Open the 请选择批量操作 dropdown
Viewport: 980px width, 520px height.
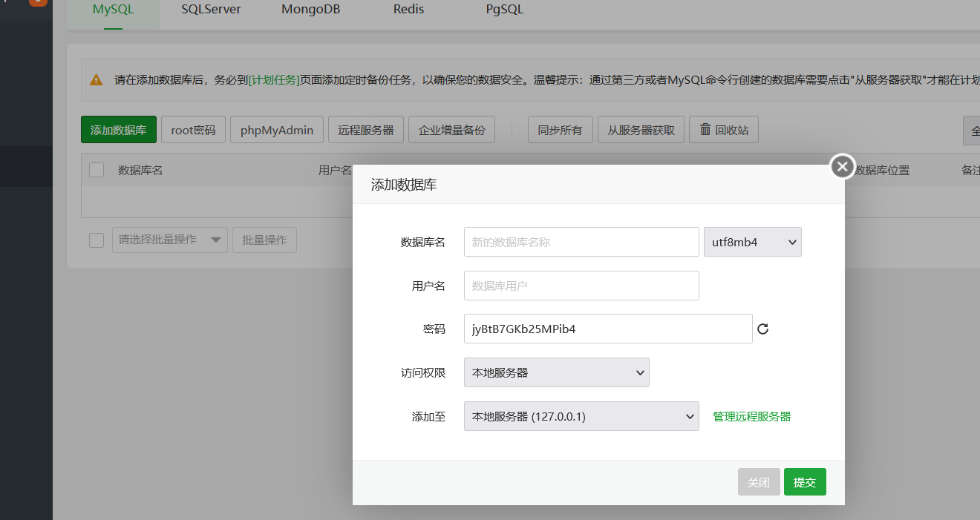pos(170,240)
